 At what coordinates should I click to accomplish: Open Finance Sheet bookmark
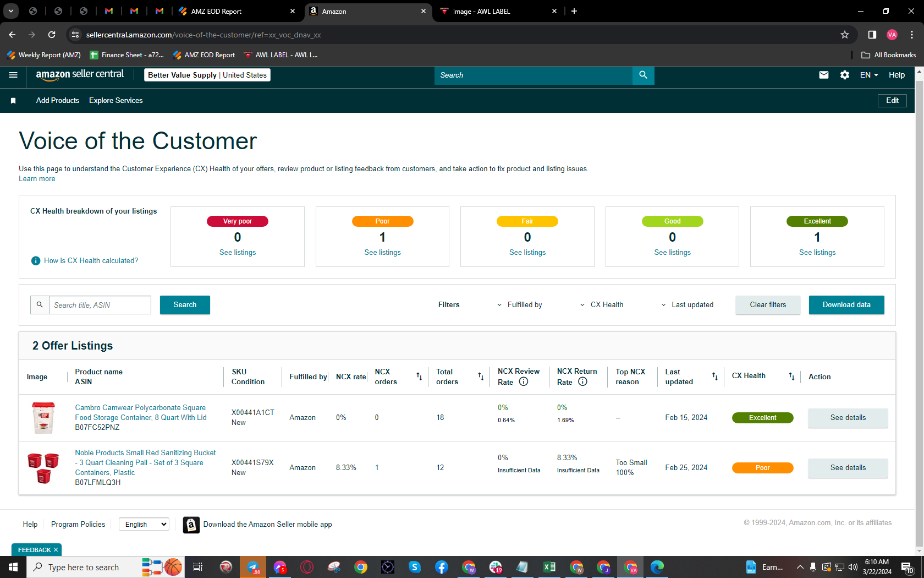[127, 55]
